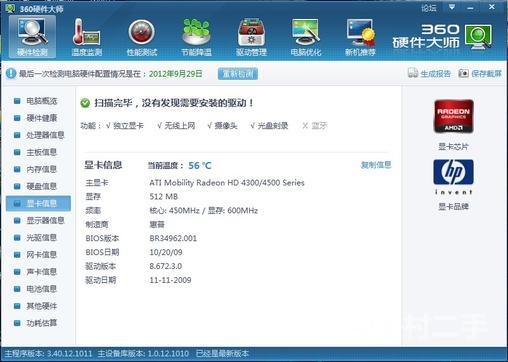
Task: Click the 复制信息 copy info link
Action: pyautogui.click(x=376, y=165)
